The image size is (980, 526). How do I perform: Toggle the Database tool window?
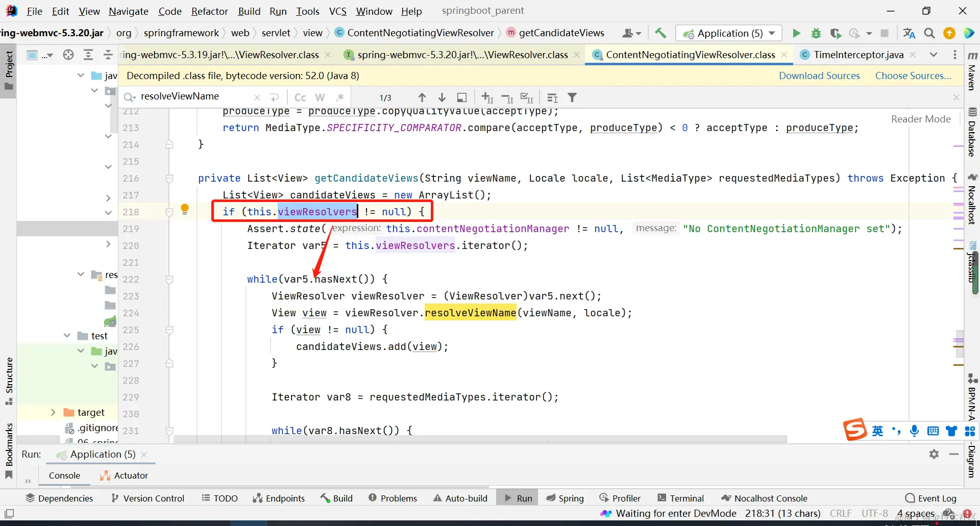click(972, 132)
